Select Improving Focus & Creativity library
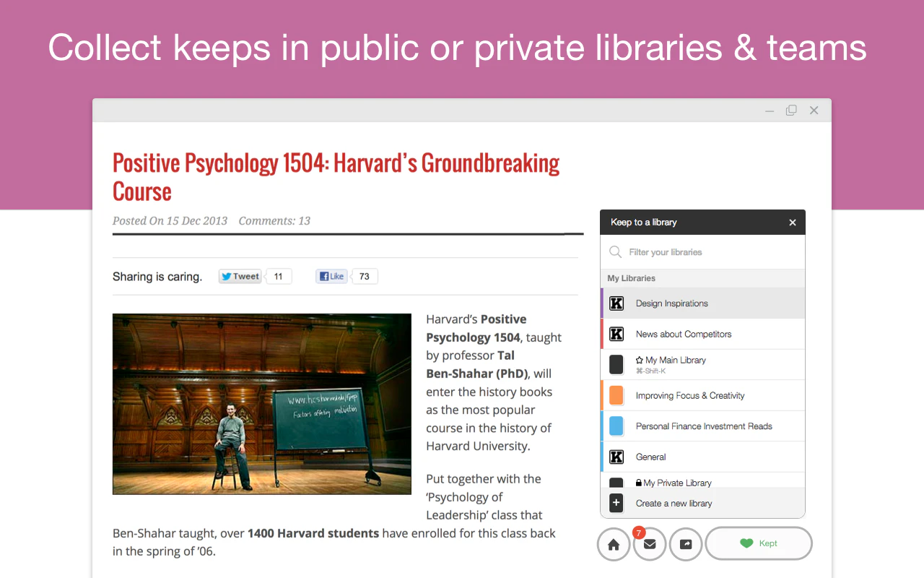 tap(702, 395)
